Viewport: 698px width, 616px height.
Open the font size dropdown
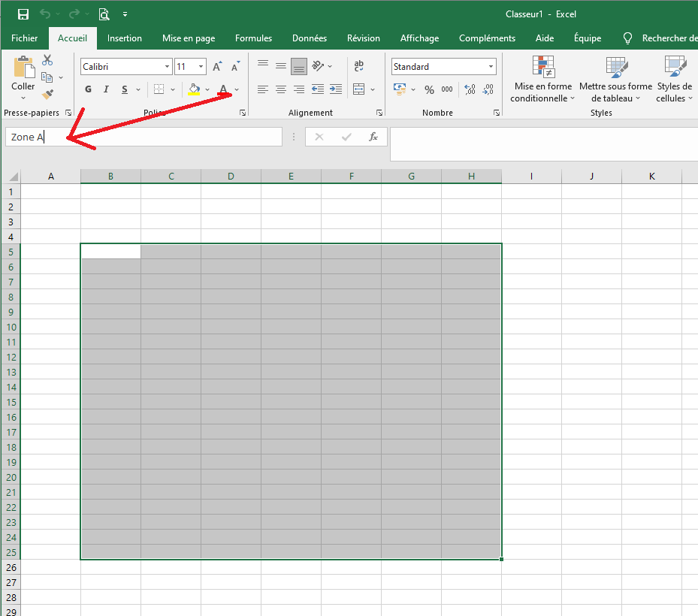click(x=201, y=67)
